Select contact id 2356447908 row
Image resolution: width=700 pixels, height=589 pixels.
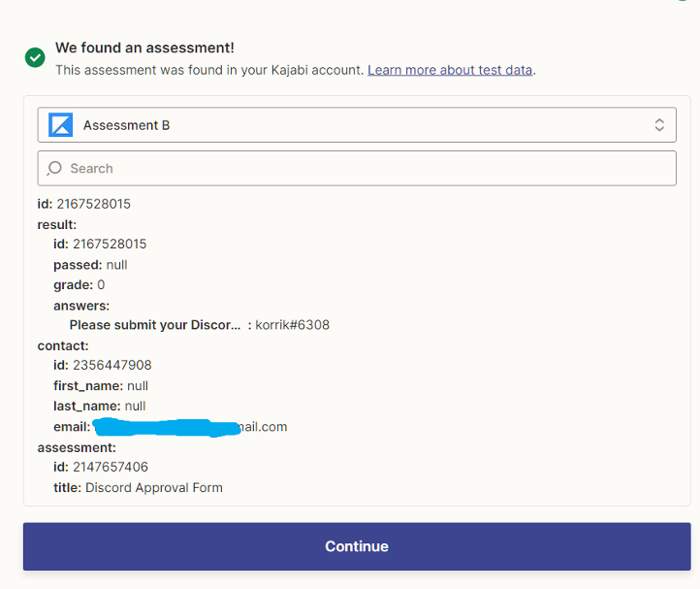coord(102,365)
